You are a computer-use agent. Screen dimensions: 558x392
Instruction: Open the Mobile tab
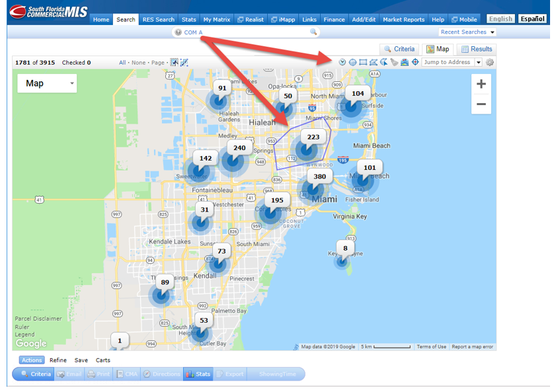(x=464, y=20)
